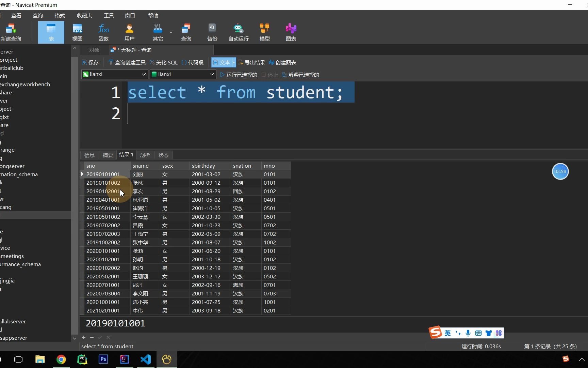Create chart via 创建图表
The image size is (588, 368).
pos(282,62)
